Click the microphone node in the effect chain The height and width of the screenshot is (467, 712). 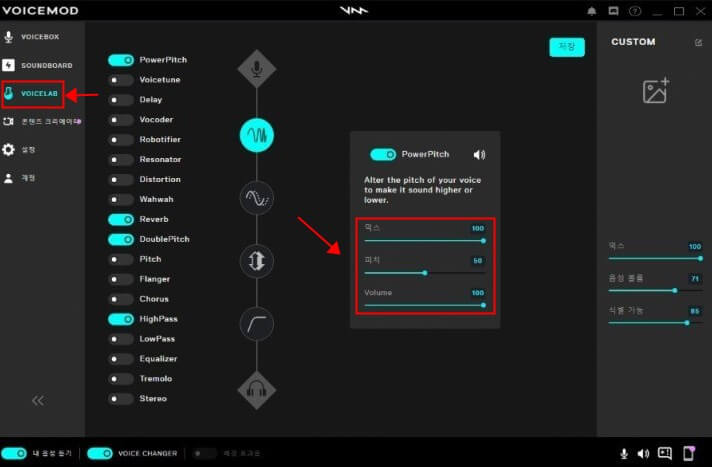[x=257, y=70]
